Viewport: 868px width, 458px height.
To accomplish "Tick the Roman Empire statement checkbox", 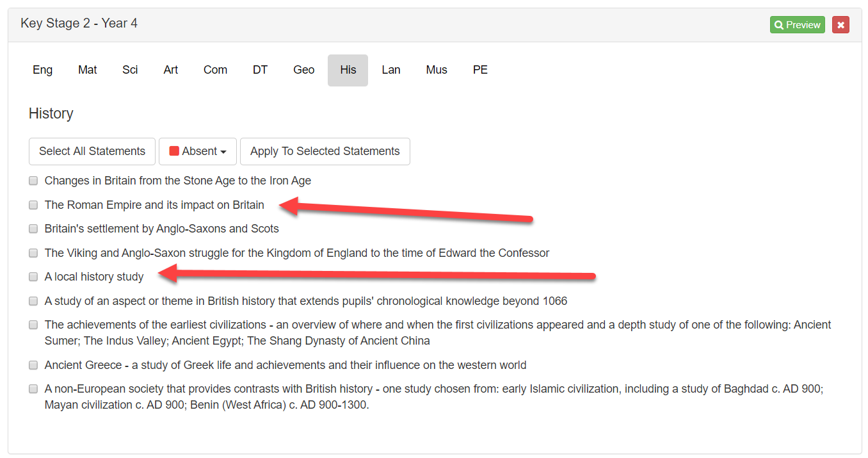I will pos(33,205).
